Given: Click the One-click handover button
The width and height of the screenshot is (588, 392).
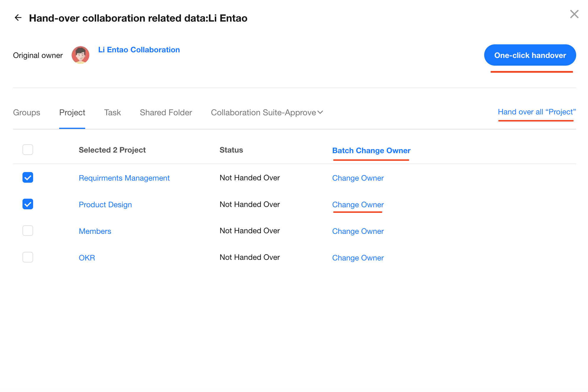Looking at the screenshot, I should (530, 55).
